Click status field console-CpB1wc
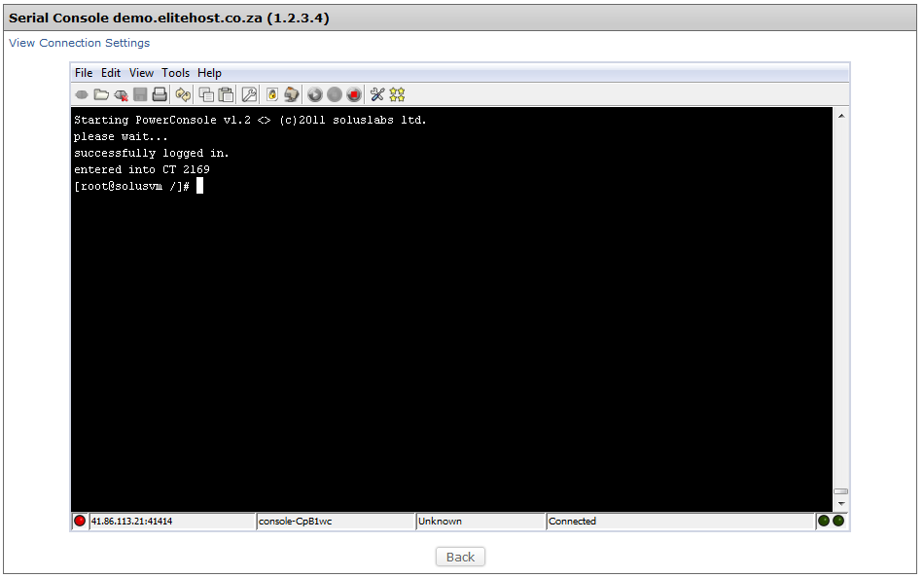Image resolution: width=924 pixels, height=578 pixels. click(336, 522)
